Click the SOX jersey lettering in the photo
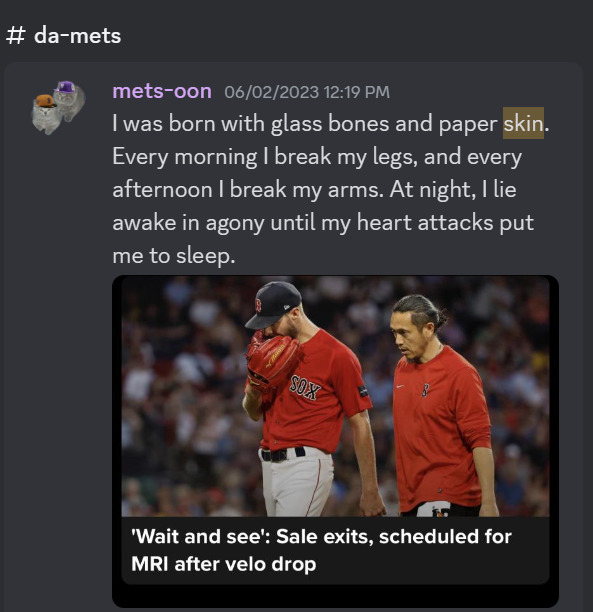The height and width of the screenshot is (612, 593). 305,388
